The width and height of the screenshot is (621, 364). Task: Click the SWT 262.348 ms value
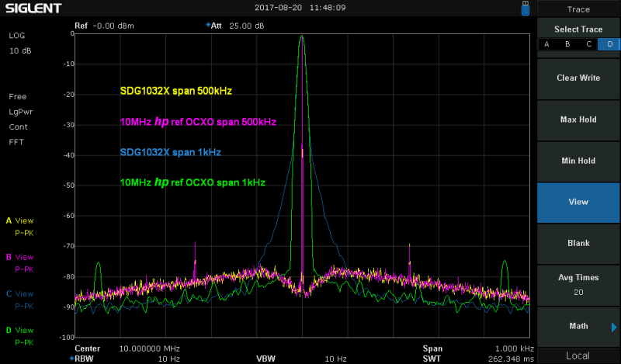(x=511, y=359)
